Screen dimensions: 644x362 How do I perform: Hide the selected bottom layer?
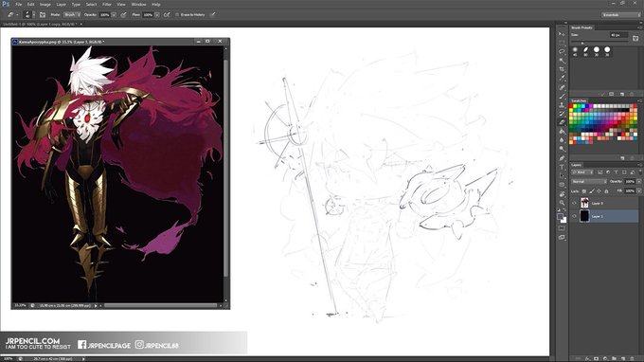click(574, 216)
